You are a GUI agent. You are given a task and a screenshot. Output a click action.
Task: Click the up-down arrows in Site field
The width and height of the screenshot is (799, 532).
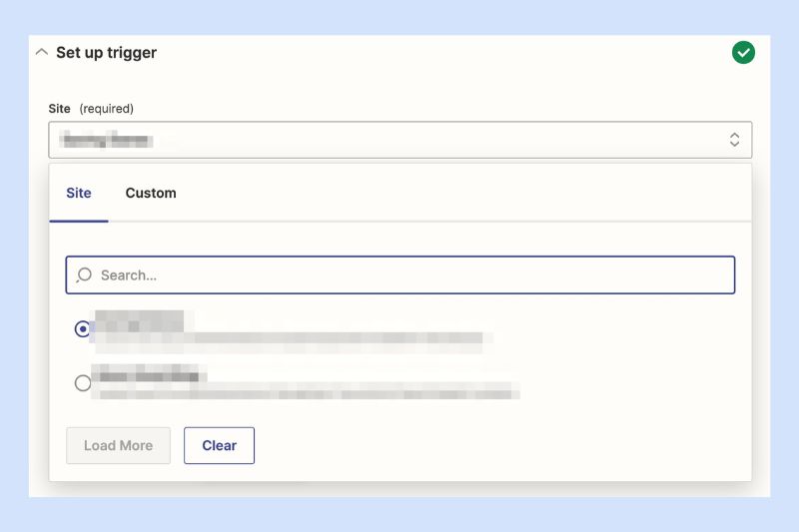734,140
